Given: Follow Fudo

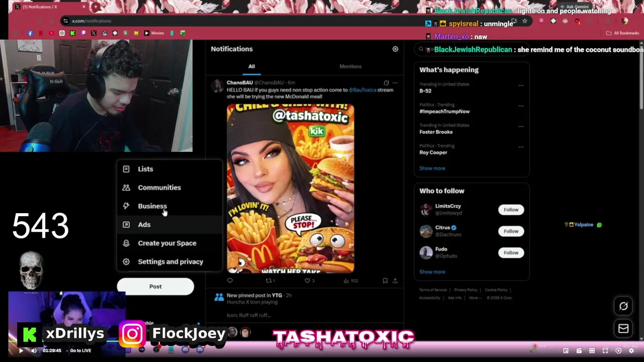Looking at the screenshot, I should click(x=511, y=253).
